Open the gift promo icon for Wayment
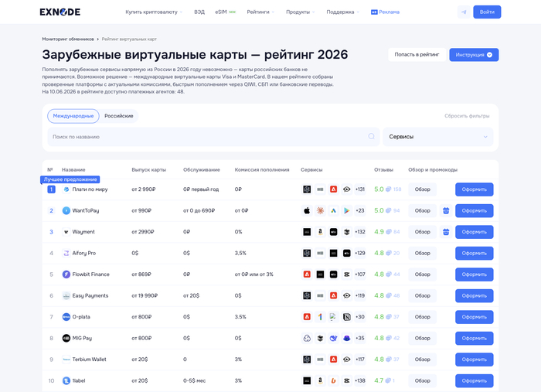 click(446, 232)
